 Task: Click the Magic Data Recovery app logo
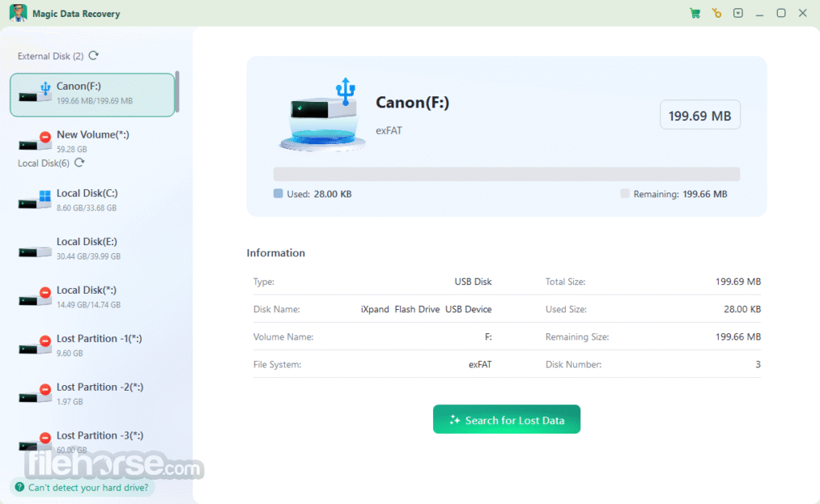click(x=19, y=13)
